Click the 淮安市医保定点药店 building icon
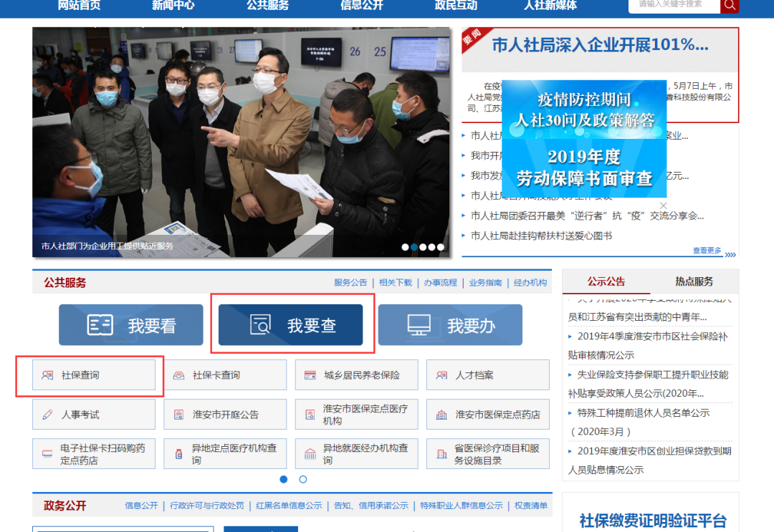This screenshot has width=774, height=532. coord(441,415)
